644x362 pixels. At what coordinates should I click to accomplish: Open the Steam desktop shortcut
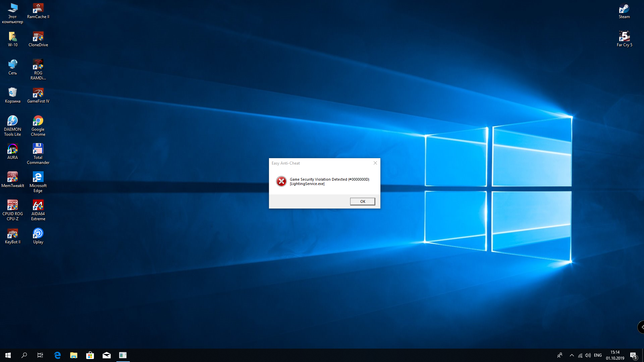(x=624, y=10)
